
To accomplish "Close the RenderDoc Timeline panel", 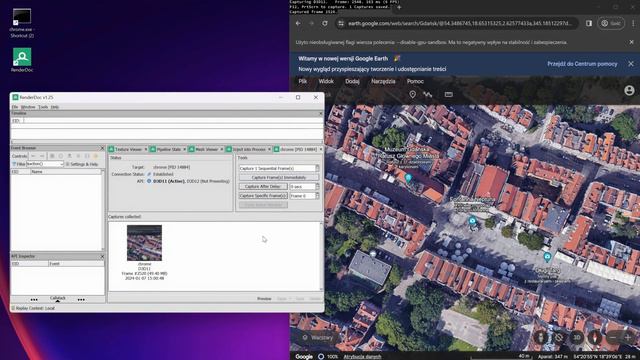I will tap(320, 113).
